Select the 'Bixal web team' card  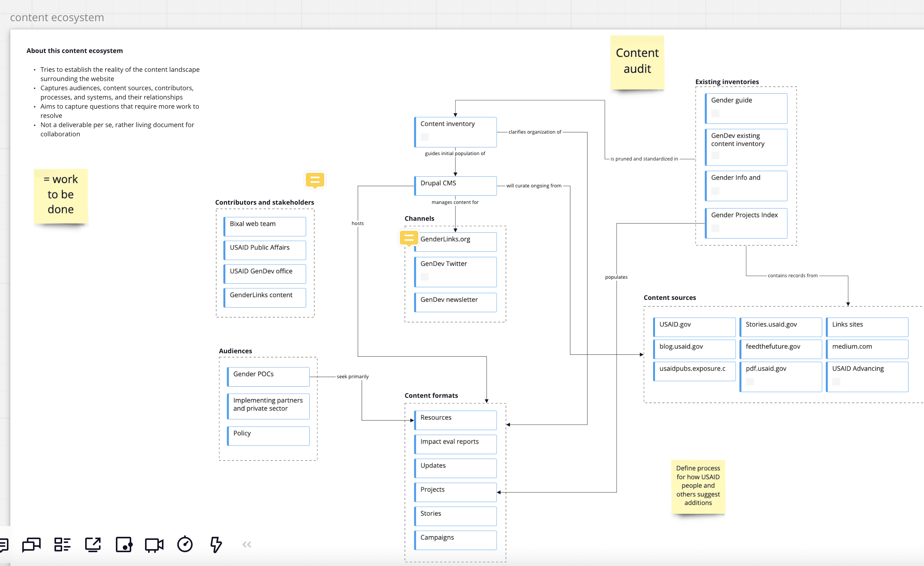[x=265, y=227]
